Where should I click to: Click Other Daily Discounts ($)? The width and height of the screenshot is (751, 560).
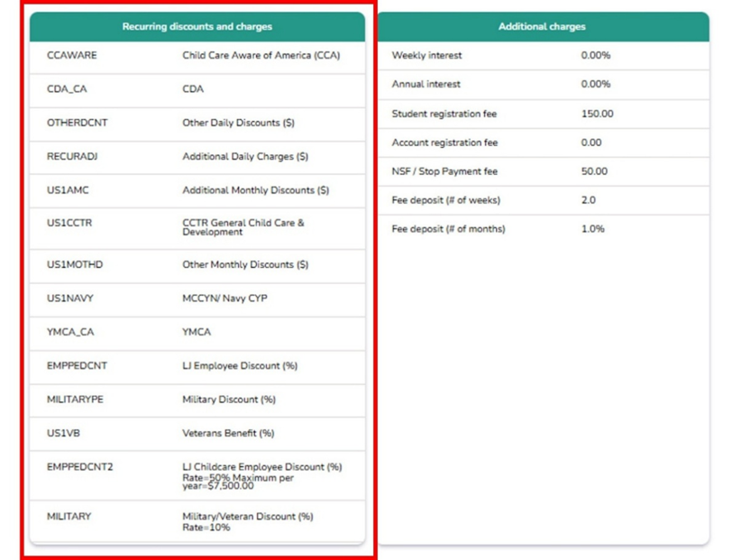click(239, 124)
